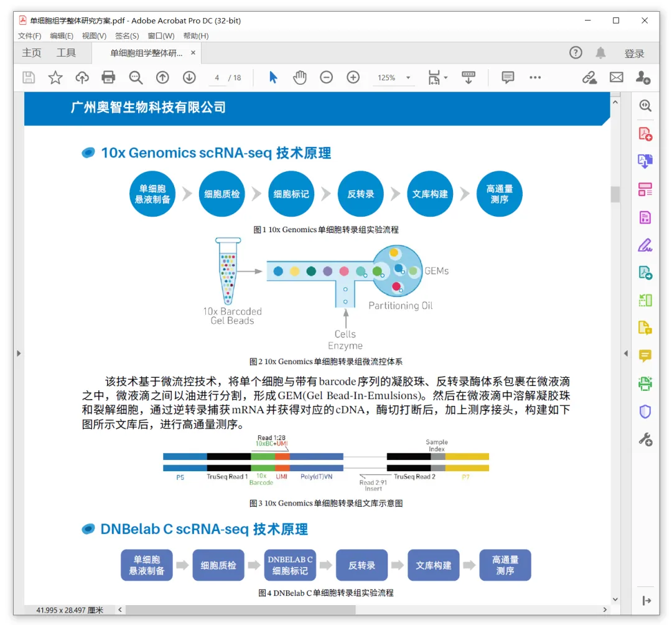Choose the selection arrow tool
This screenshot has height=625, width=672.
[273, 78]
